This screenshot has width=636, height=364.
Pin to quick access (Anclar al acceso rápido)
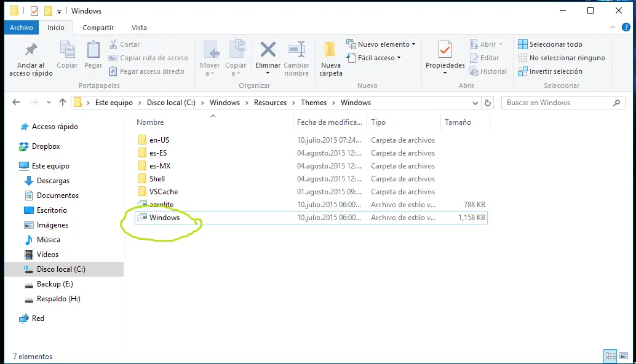[x=31, y=58]
